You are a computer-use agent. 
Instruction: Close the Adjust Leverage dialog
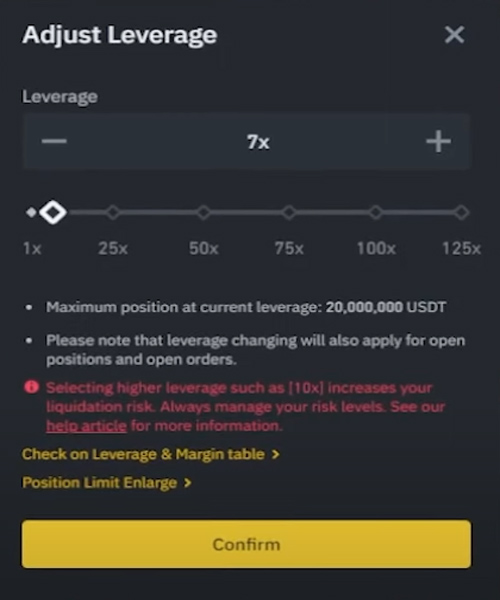pyautogui.click(x=454, y=35)
